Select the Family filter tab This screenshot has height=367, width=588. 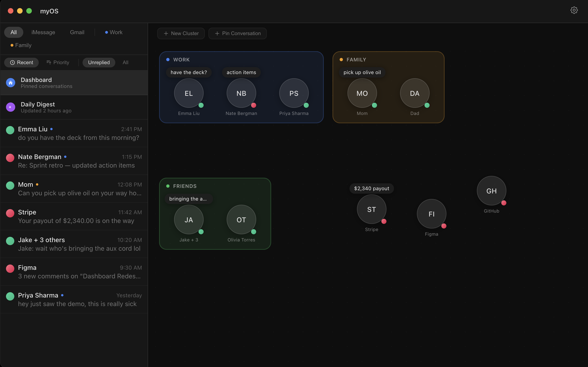[x=23, y=45]
